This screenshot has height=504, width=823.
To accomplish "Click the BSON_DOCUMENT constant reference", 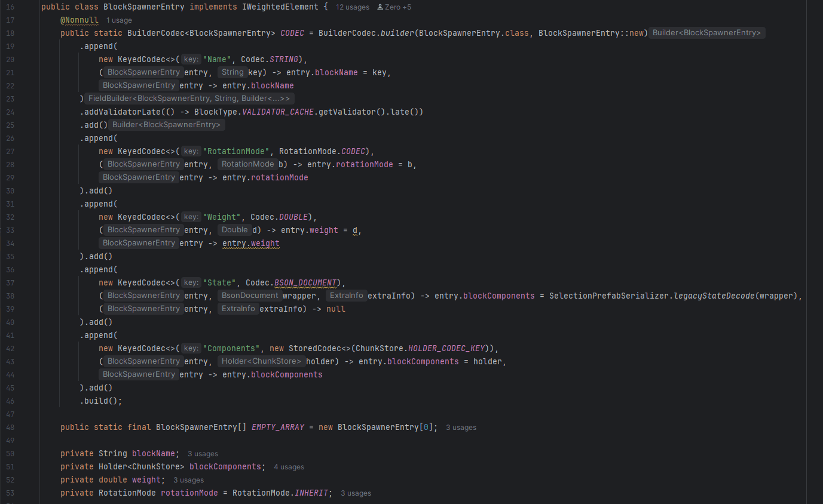I will [x=305, y=282].
